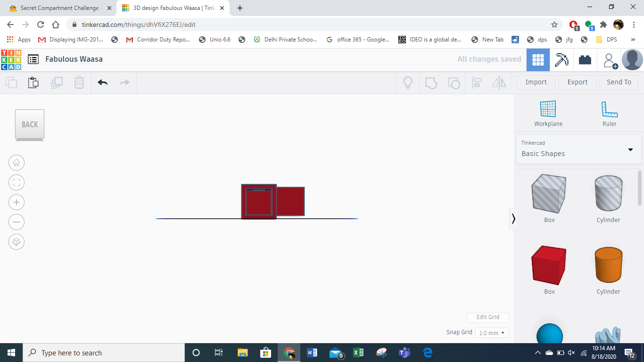Show more bookmarks chevron
This screenshot has width=644, height=362.
coord(633,40)
